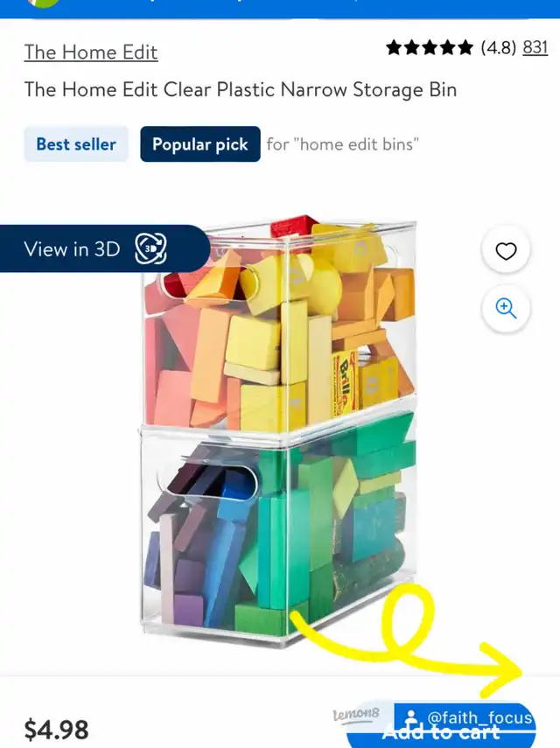560x748 pixels.
Task: Select the Popular pick badge
Action: [x=200, y=144]
